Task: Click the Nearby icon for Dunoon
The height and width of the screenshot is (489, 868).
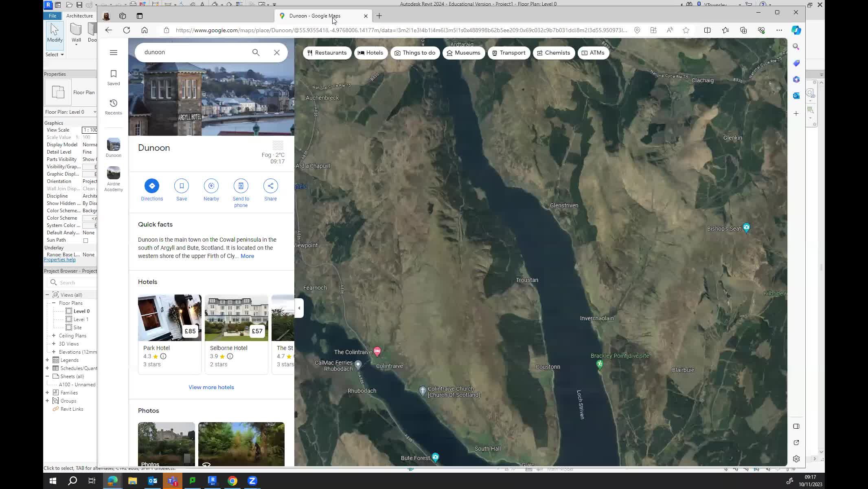Action: pos(211,186)
